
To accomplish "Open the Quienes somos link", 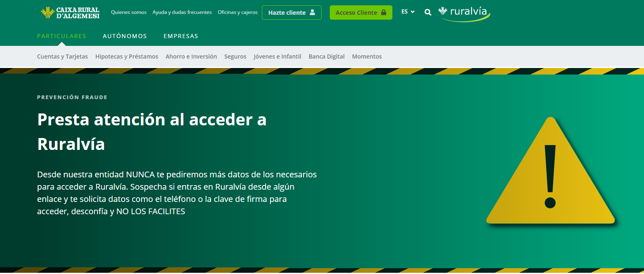I will [129, 12].
